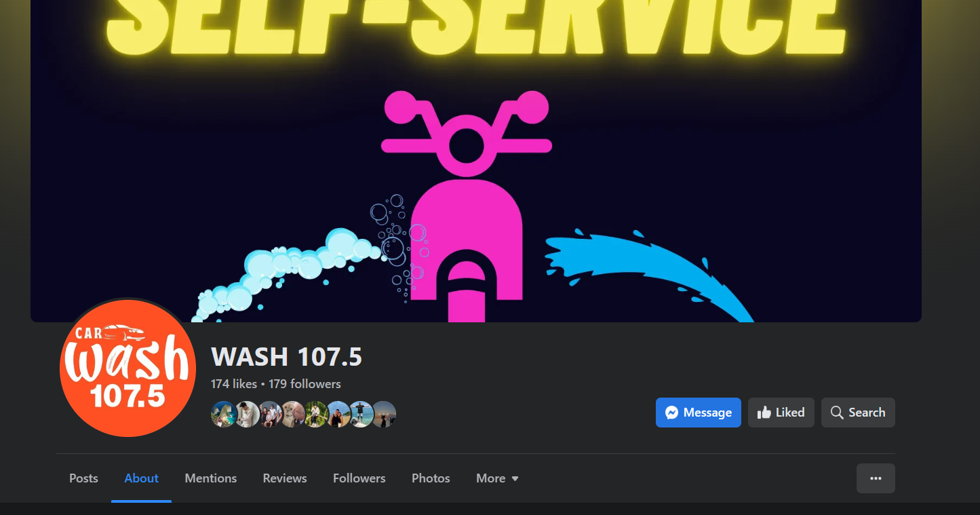Open the Self-Service cover photo
Screen dimensions: 980x515
pos(476,161)
